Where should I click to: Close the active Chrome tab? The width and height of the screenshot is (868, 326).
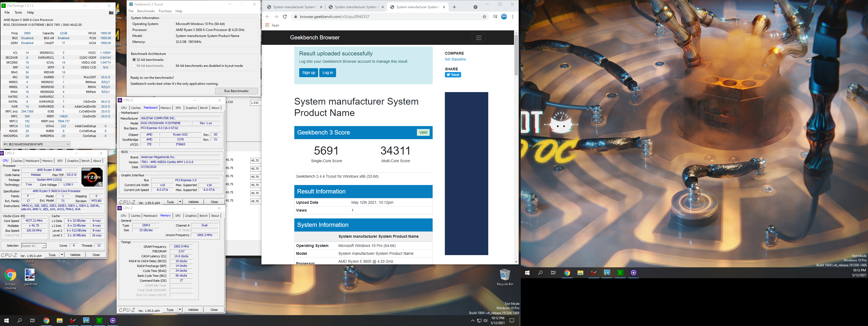click(444, 7)
